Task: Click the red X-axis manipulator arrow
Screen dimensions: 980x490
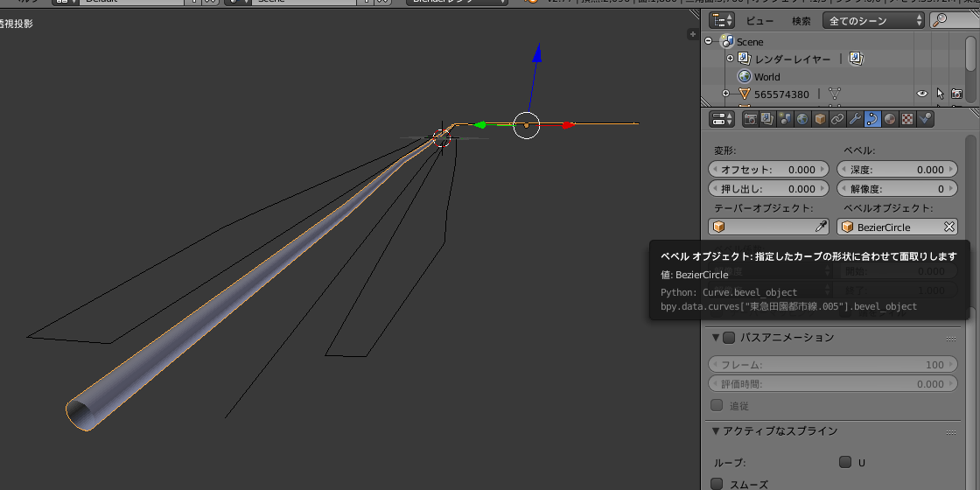Action: [x=568, y=125]
